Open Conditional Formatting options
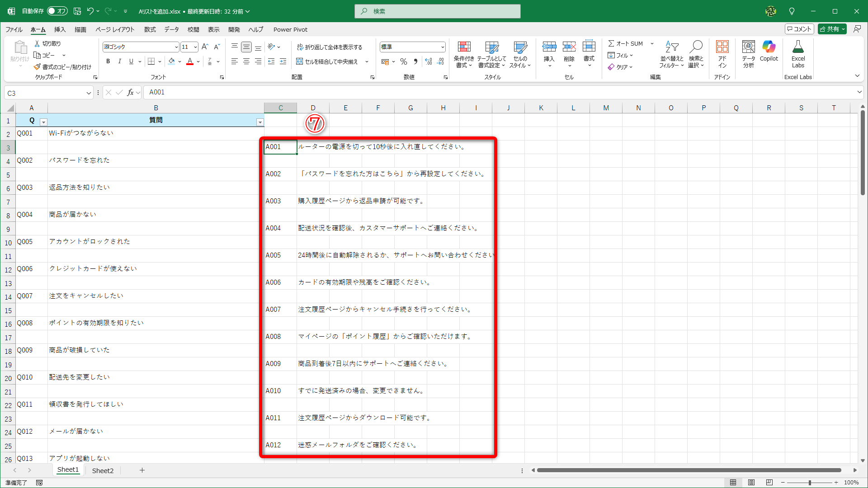Screen dimensions: 868x488 [464, 54]
